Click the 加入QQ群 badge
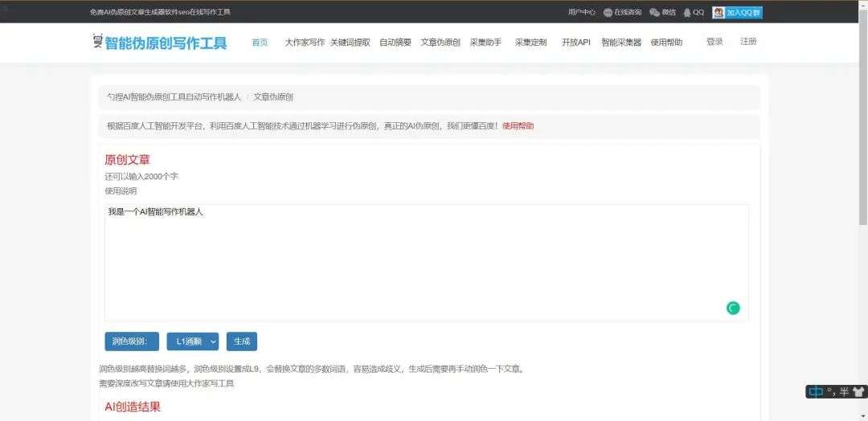Viewport: 868px width, 421px height. pos(737,12)
